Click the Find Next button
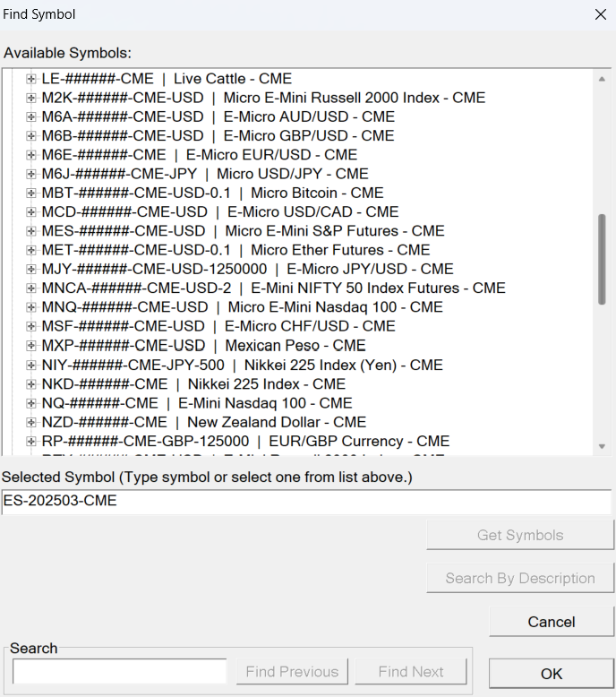Screen dimensions: 616x697 click(x=411, y=672)
